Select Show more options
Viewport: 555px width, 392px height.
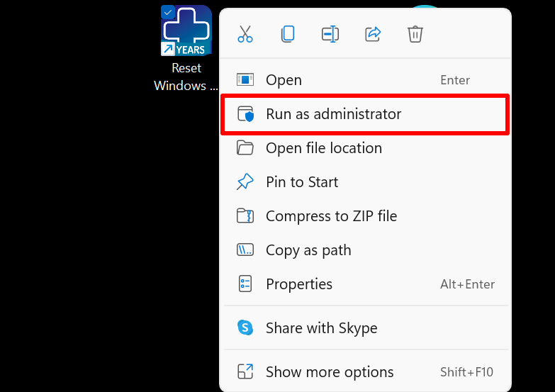point(366,372)
